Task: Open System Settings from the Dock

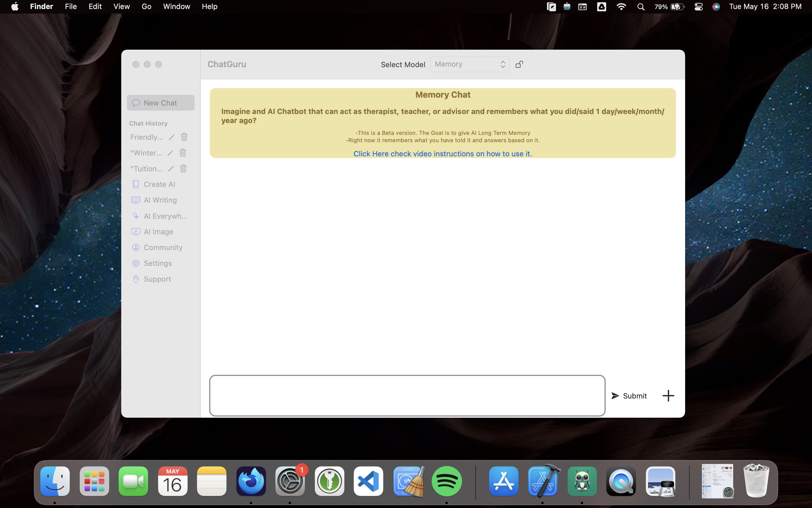Action: click(x=290, y=481)
